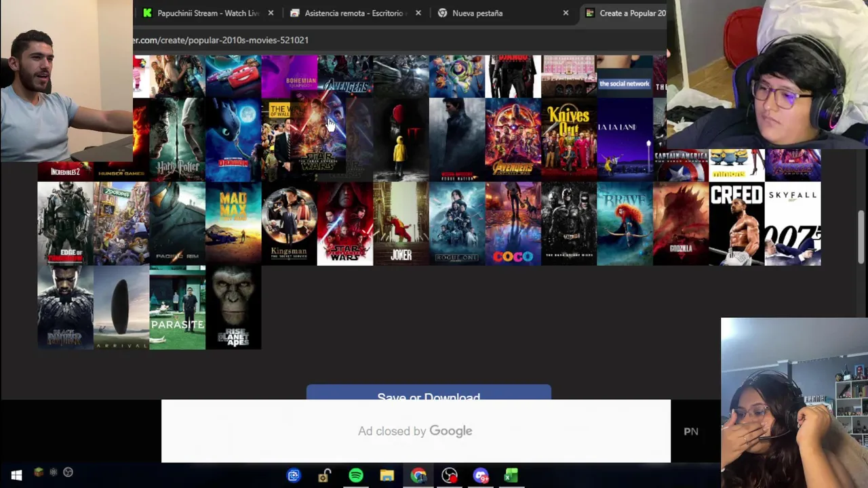Select the La La Land poster
Image resolution: width=868 pixels, height=488 pixels.
(x=625, y=140)
